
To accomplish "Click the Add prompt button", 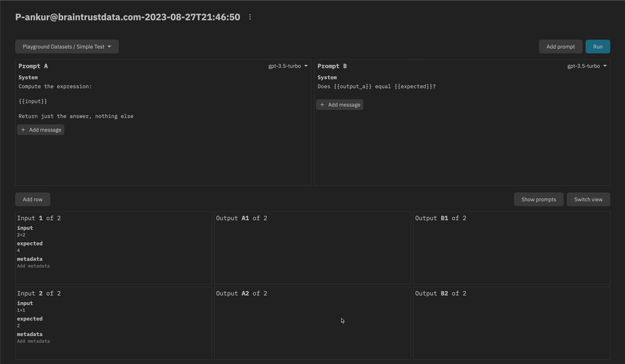I will [560, 47].
